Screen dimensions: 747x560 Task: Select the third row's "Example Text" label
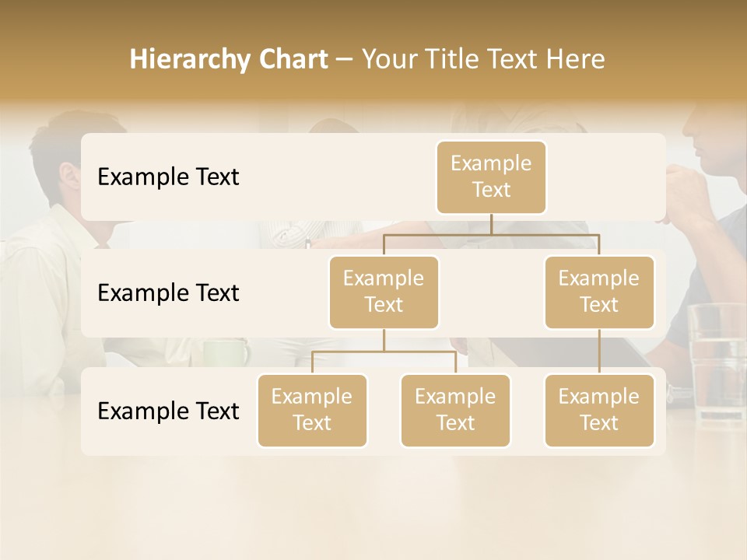point(168,411)
